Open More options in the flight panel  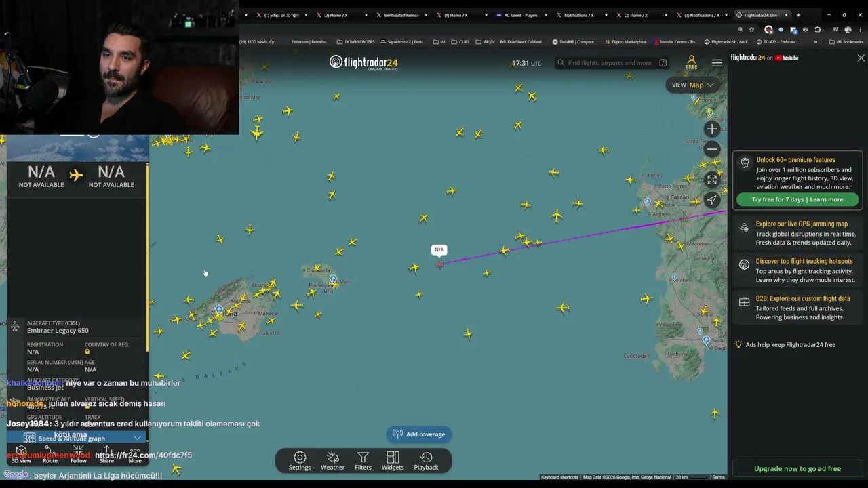(135, 455)
